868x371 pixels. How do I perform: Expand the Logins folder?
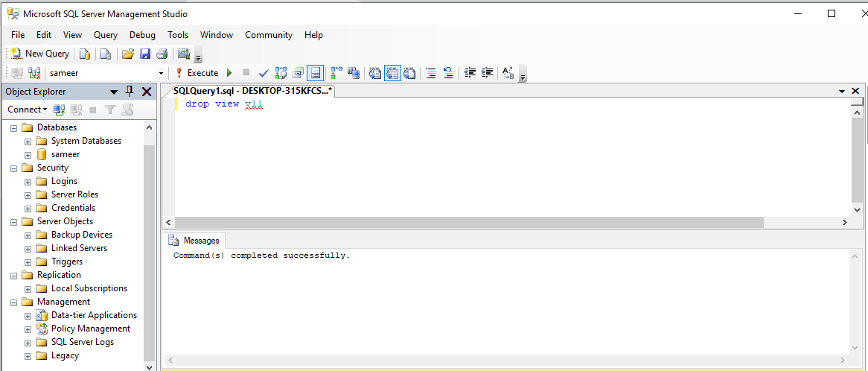click(27, 182)
